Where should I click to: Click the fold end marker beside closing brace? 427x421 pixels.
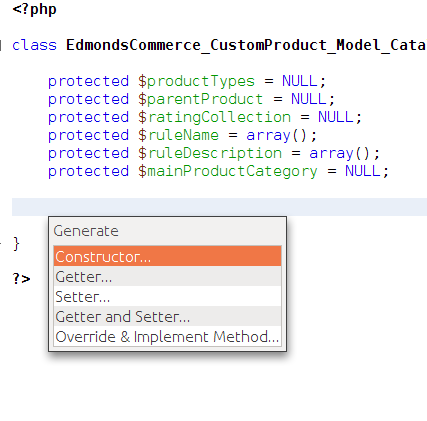[1, 243]
